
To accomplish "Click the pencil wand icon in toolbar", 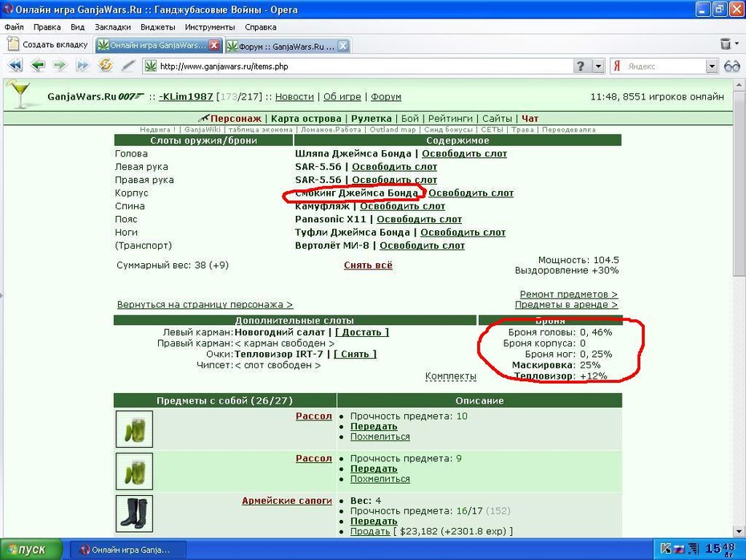I will coord(128,65).
